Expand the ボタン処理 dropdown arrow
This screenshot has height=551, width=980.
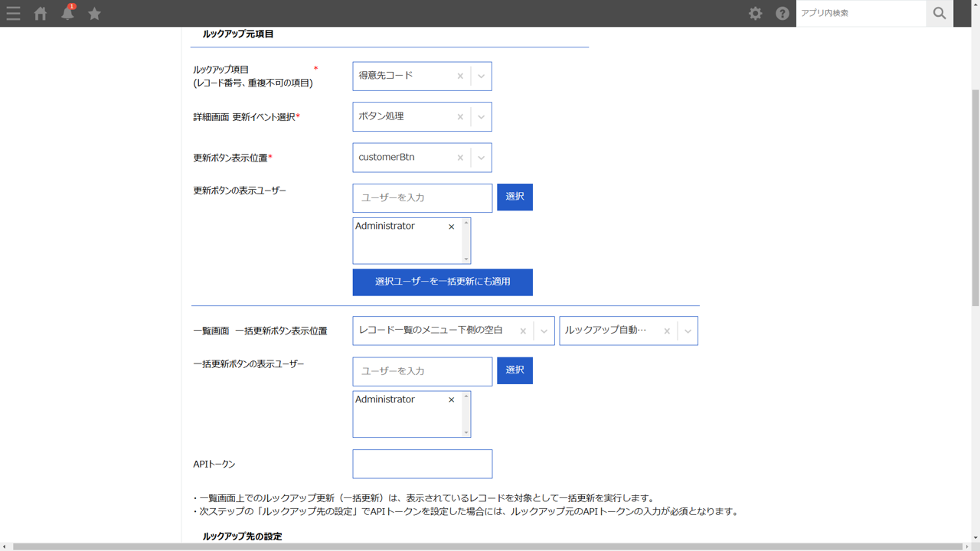pyautogui.click(x=481, y=116)
